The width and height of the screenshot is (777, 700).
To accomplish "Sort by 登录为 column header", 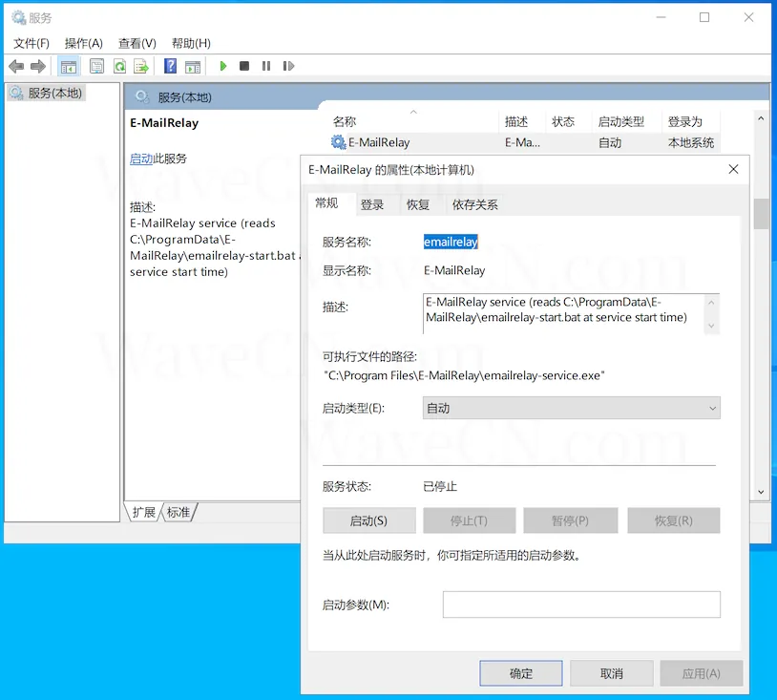I will 691,121.
